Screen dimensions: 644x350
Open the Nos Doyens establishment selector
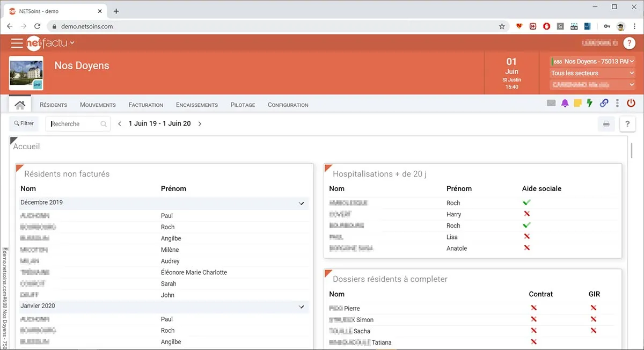tap(592, 62)
